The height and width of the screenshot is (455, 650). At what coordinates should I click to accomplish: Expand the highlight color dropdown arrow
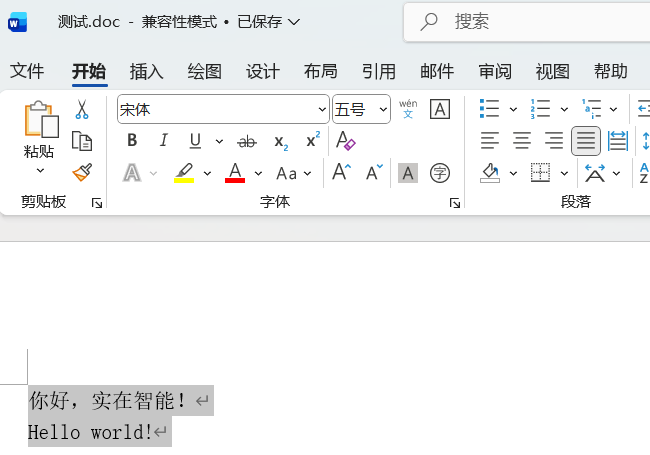pos(208,173)
